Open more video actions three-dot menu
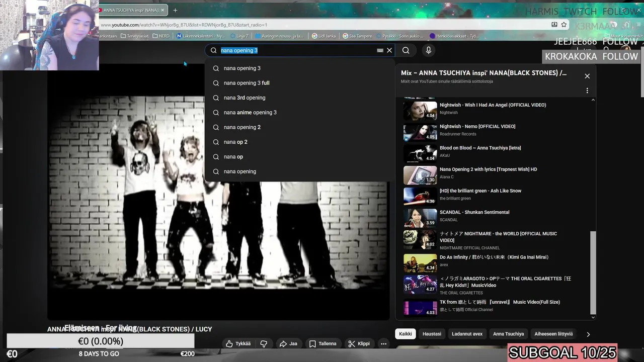644x362 pixels. pyautogui.click(x=383, y=344)
